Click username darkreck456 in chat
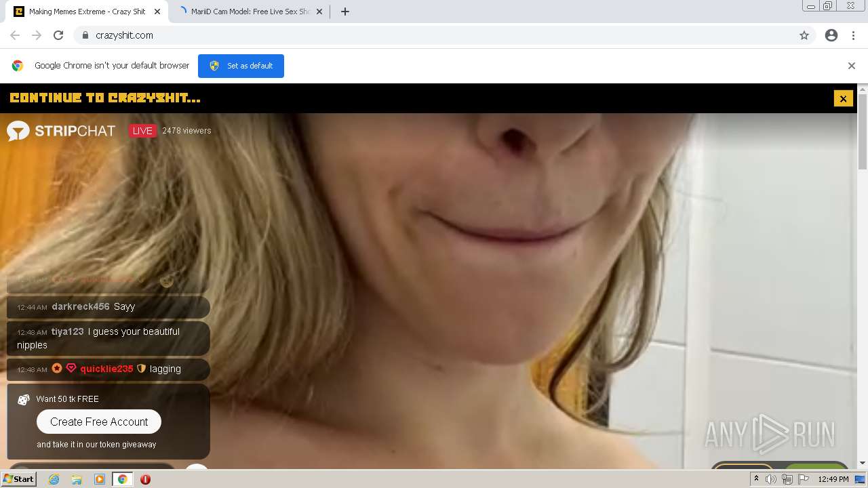Screen dimensions: 868x488 tap(81, 306)
